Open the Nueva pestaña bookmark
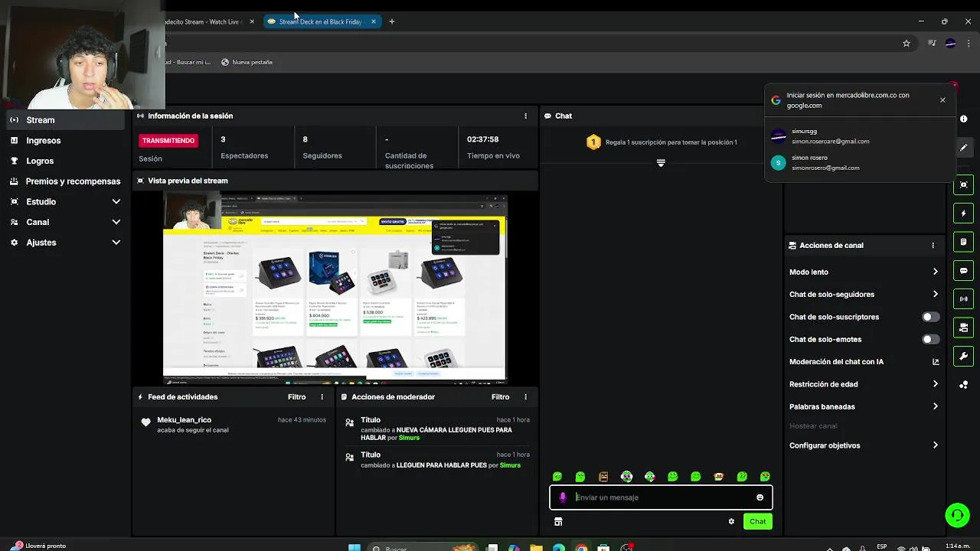Viewport: 980px width, 551px height. [247, 62]
